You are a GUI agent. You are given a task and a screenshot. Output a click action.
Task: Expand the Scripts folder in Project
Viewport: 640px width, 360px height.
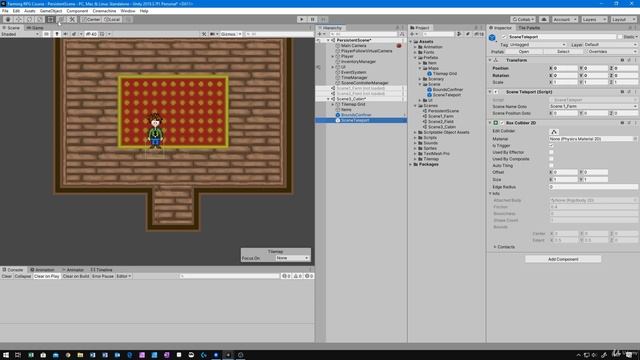(x=416, y=138)
